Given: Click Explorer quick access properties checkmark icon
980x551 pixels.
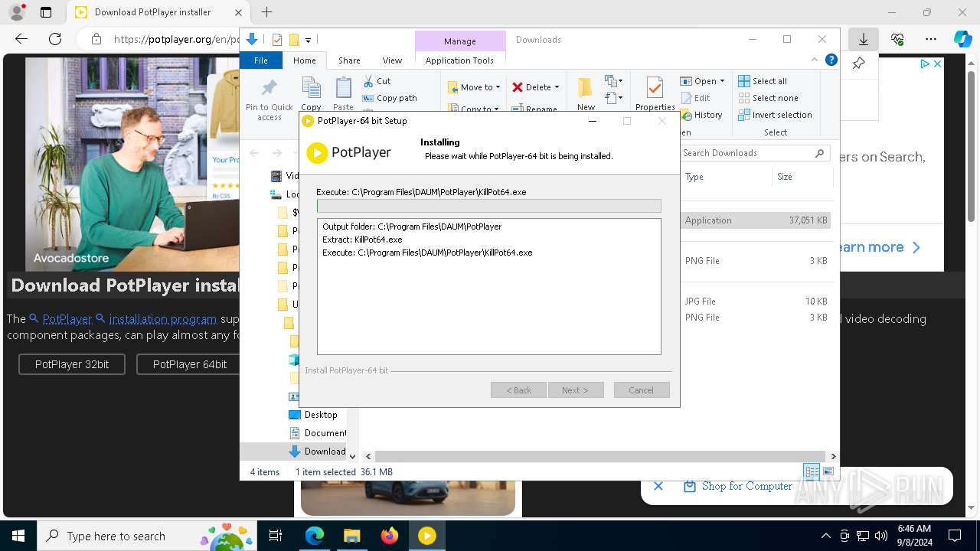Looking at the screenshot, I should [277, 40].
